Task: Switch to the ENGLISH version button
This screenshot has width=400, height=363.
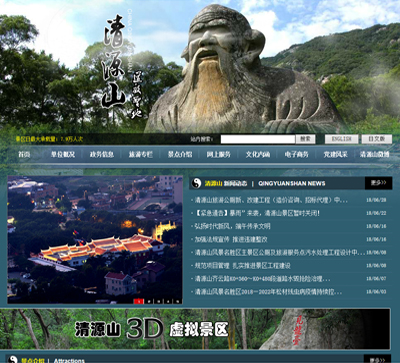Action: [342, 139]
